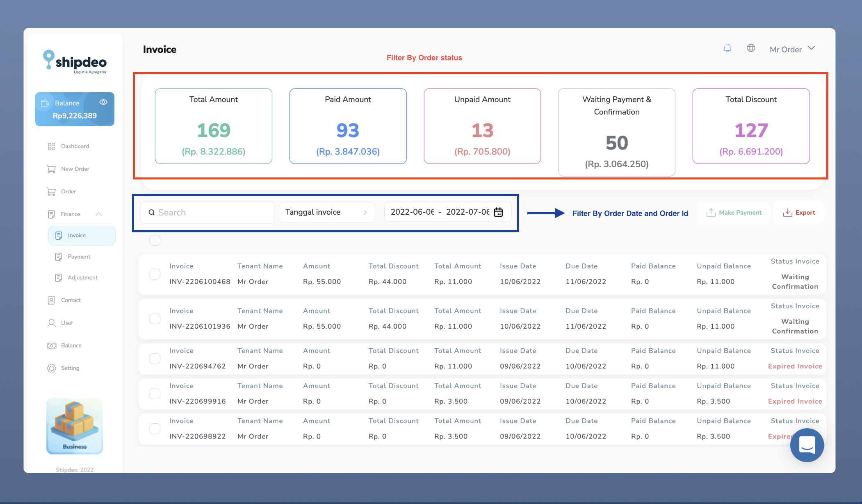Open Payment submenu item
The image size is (862, 504).
(x=79, y=257)
